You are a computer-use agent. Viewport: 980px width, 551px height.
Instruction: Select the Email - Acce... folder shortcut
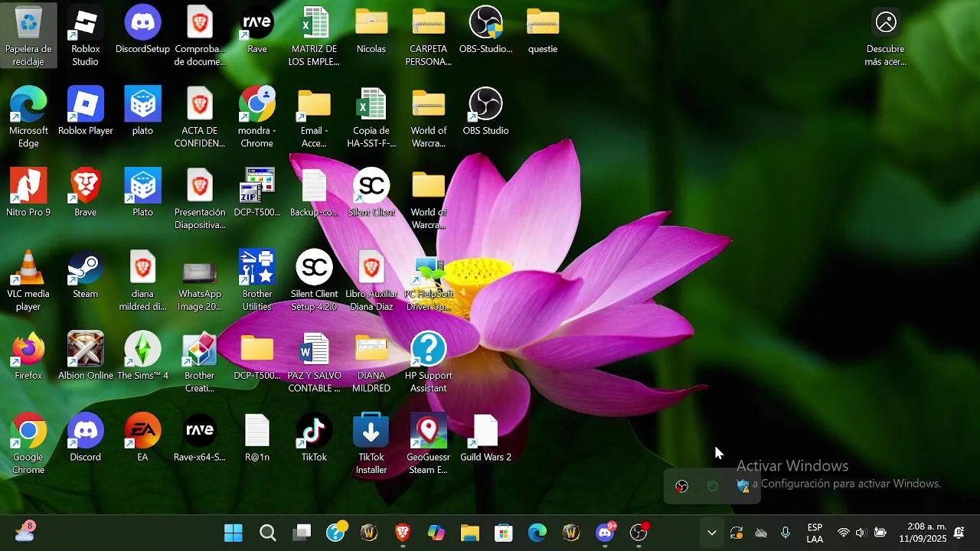click(314, 117)
